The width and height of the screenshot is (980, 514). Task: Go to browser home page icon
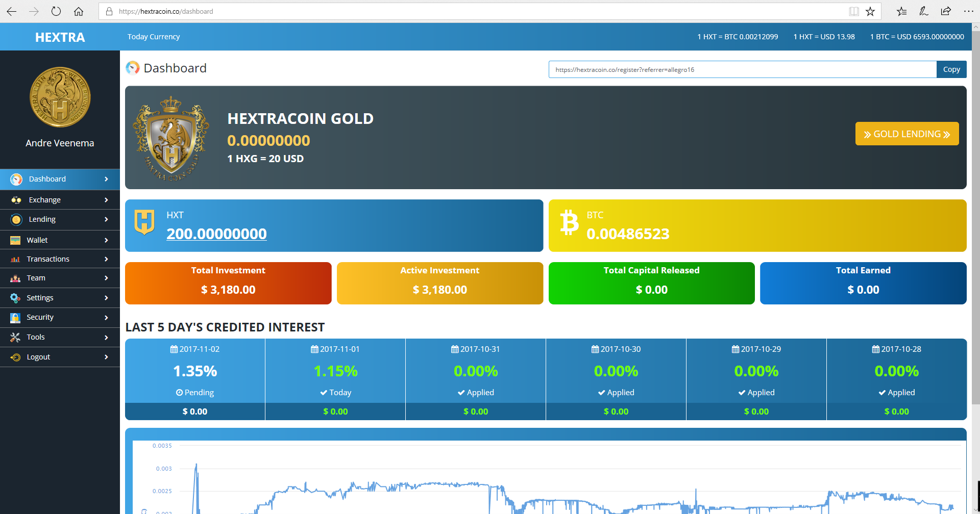pyautogui.click(x=79, y=11)
